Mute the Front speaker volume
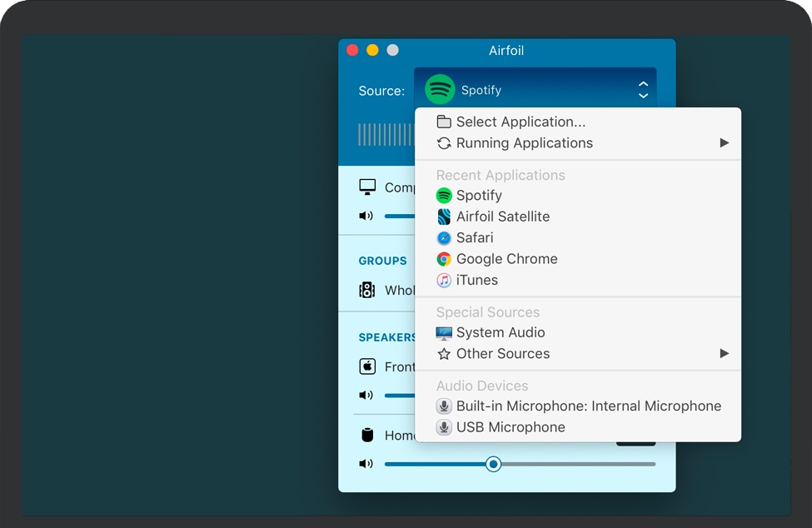The image size is (812, 528). 366,395
